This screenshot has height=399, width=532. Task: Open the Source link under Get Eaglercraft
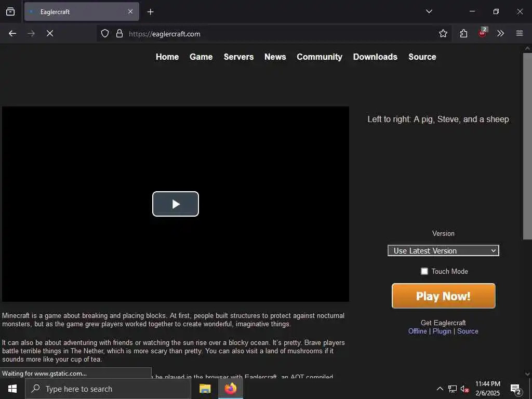click(468, 331)
